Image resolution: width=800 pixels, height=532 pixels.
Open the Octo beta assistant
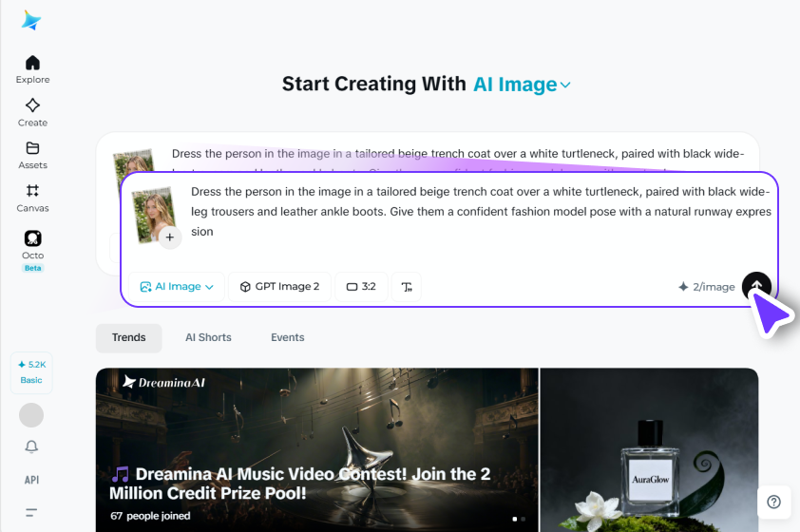32,251
